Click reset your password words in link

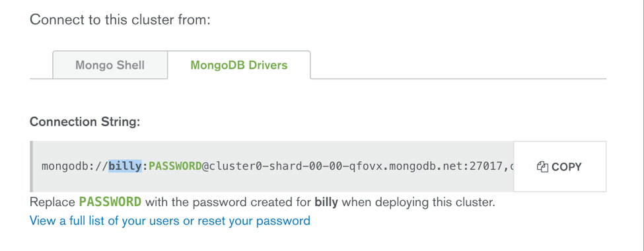point(254,221)
